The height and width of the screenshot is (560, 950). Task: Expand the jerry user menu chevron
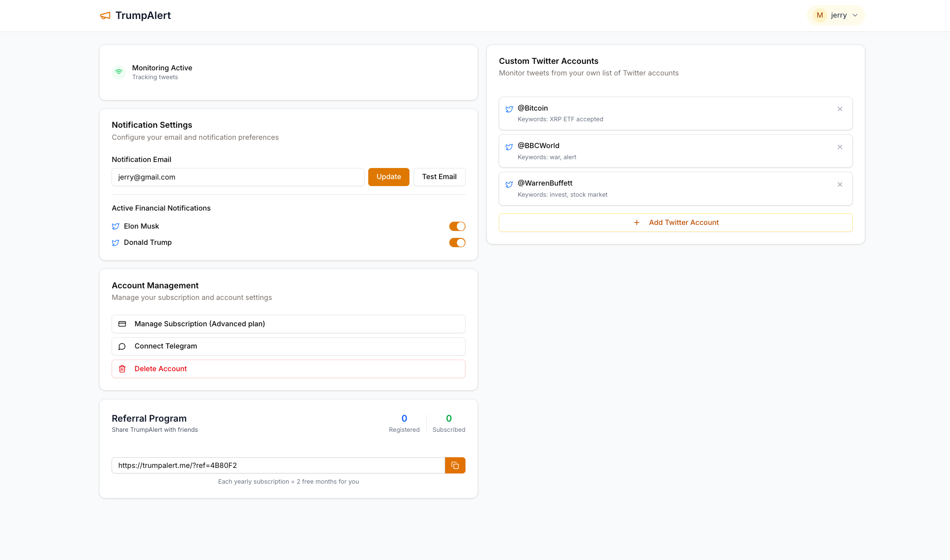[x=855, y=15]
